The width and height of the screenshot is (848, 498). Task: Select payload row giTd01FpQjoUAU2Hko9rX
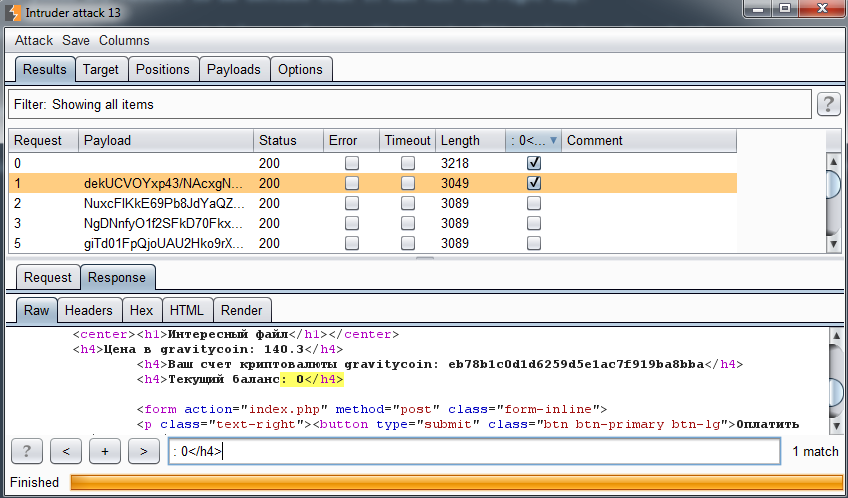click(x=373, y=243)
